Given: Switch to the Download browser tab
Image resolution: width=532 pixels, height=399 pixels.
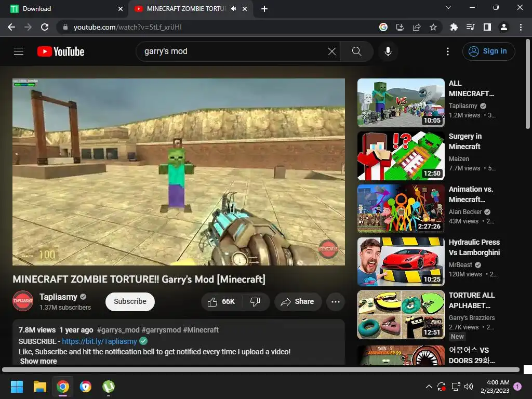Looking at the screenshot, I should 64,9.
